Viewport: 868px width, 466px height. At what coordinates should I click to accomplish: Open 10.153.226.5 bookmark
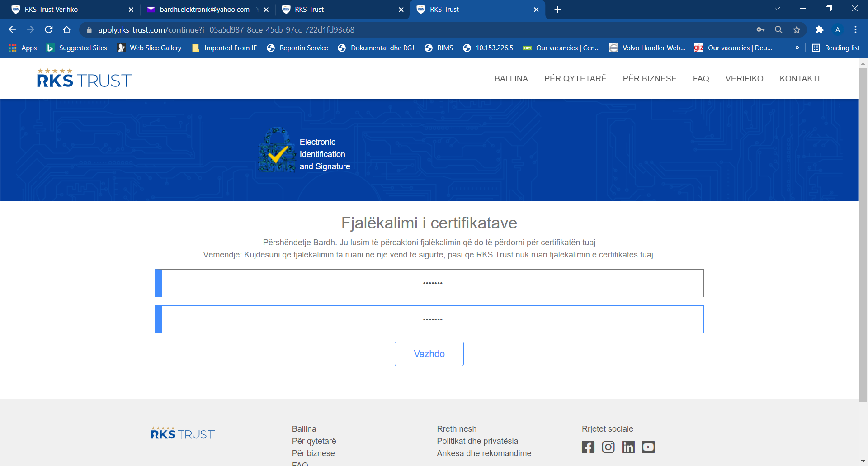(x=488, y=48)
